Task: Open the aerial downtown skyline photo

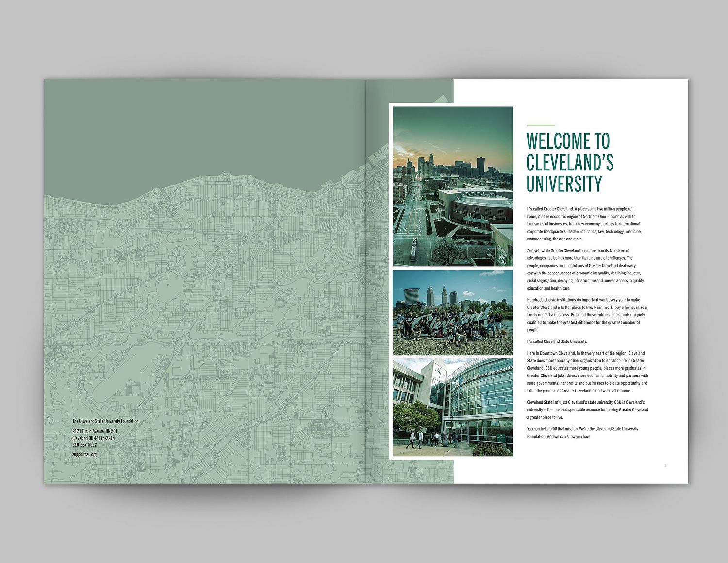Action: tap(452, 186)
